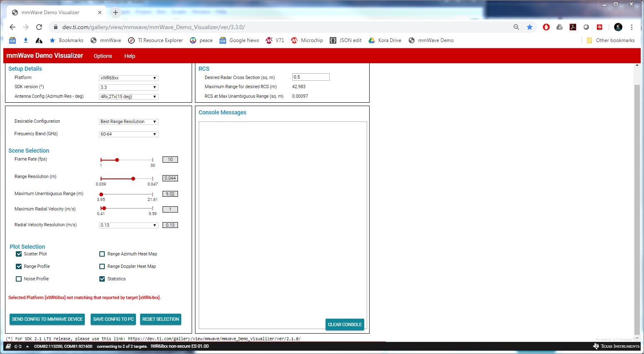
Task: Click Send Config to mmWave Device
Action: [x=47, y=319]
